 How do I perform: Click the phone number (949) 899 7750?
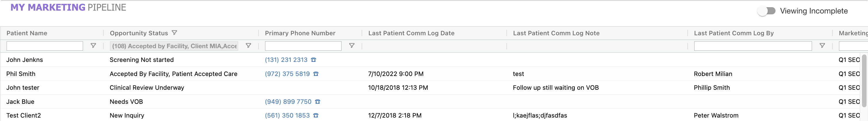tap(288, 102)
